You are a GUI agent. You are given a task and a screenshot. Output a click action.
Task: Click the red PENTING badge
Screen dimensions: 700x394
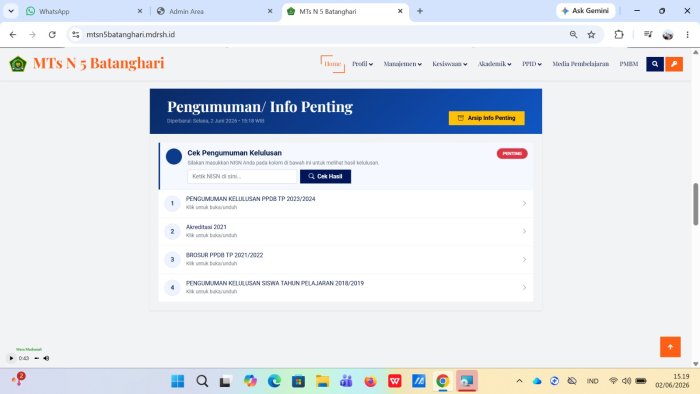coord(512,153)
